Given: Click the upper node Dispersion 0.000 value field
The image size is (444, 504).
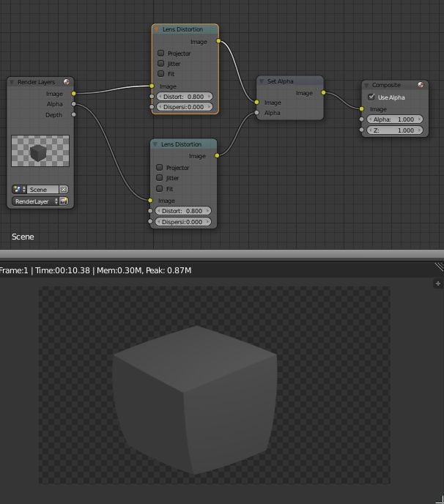Looking at the screenshot, I should [x=185, y=107].
